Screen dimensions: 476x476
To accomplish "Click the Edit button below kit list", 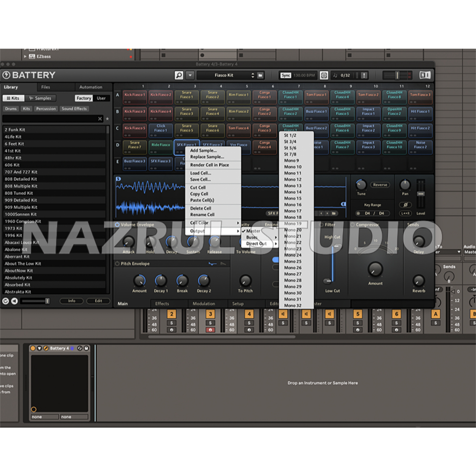I will pyautogui.click(x=99, y=301).
